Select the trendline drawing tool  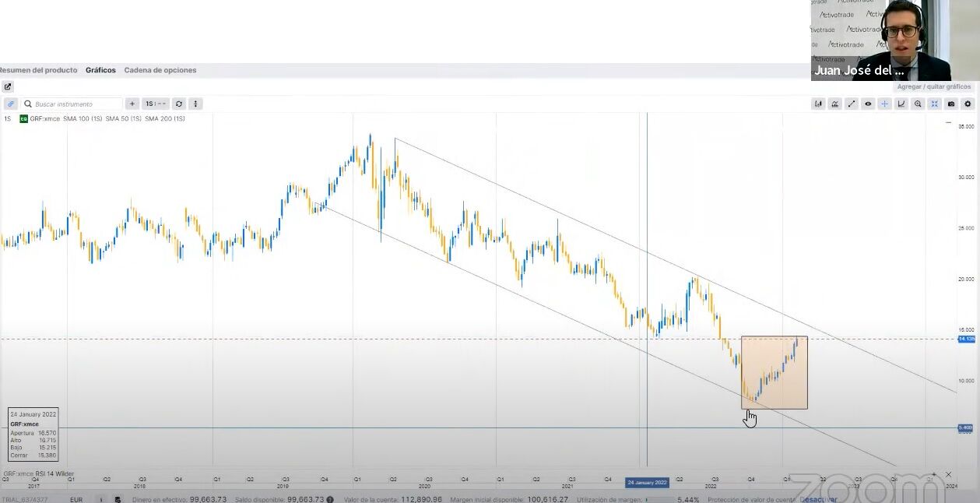pyautogui.click(x=852, y=104)
